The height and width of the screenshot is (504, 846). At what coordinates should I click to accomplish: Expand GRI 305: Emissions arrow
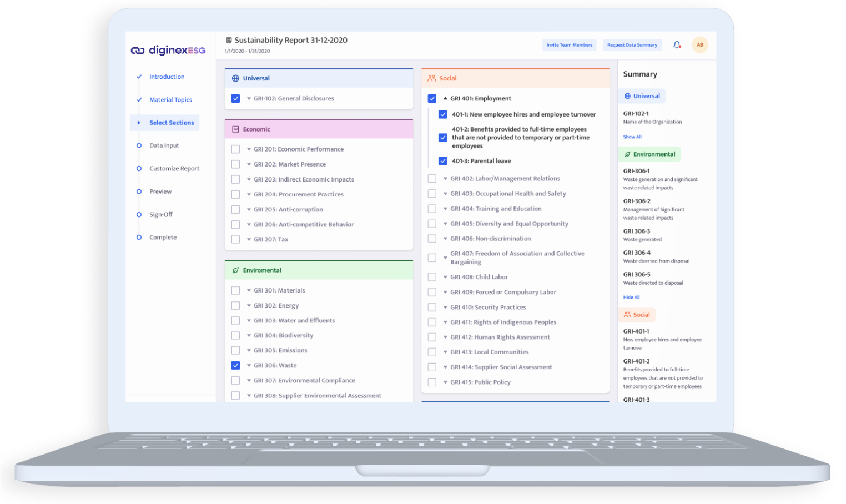click(x=249, y=351)
